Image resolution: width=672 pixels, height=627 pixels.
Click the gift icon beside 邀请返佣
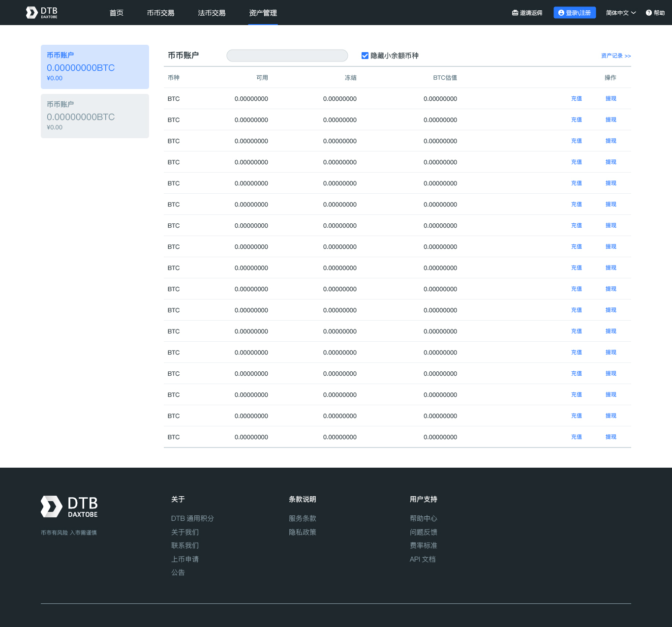click(515, 13)
